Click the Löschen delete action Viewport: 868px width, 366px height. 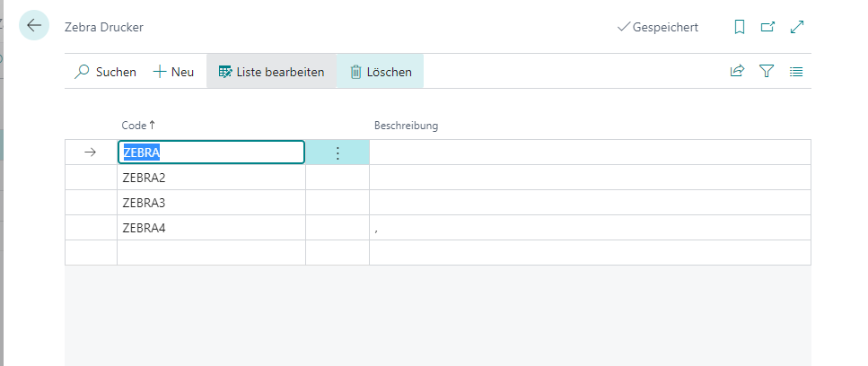tap(381, 72)
